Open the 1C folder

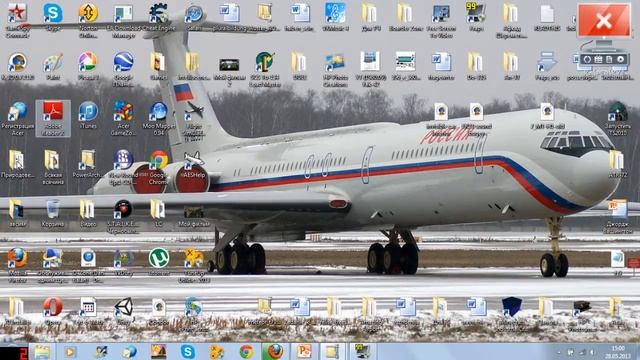158,213
